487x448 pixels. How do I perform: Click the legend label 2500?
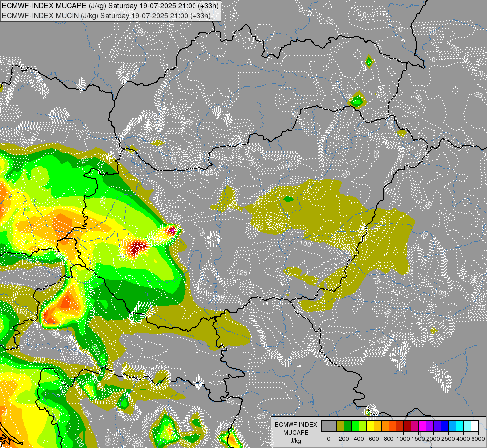click(448, 439)
